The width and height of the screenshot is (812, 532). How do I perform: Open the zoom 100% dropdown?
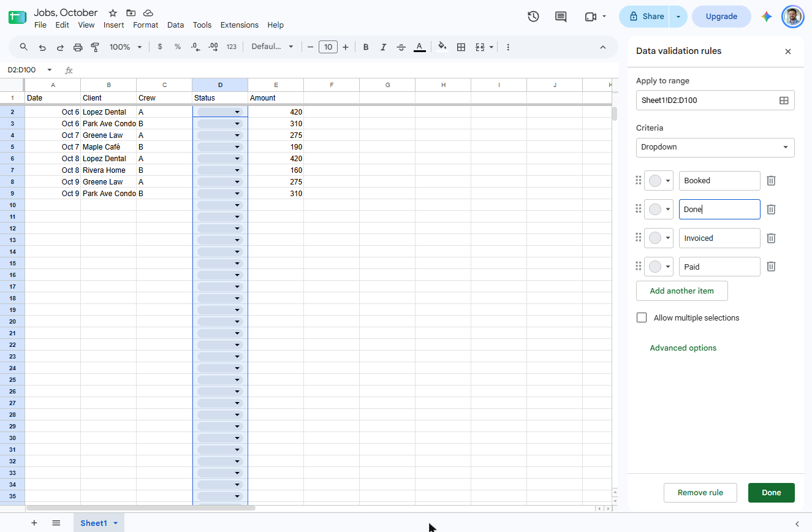(x=126, y=47)
